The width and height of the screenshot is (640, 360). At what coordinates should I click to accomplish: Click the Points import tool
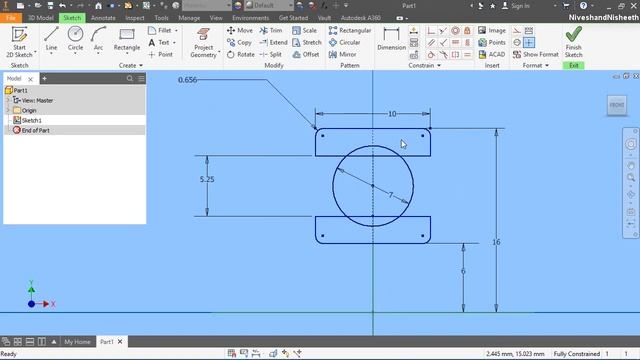coord(492,42)
